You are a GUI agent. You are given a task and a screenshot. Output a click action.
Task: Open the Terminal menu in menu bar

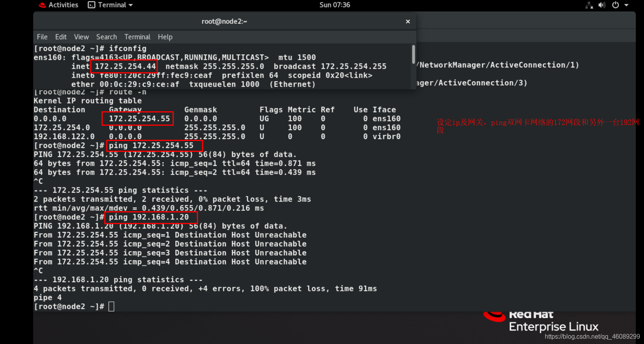click(137, 37)
